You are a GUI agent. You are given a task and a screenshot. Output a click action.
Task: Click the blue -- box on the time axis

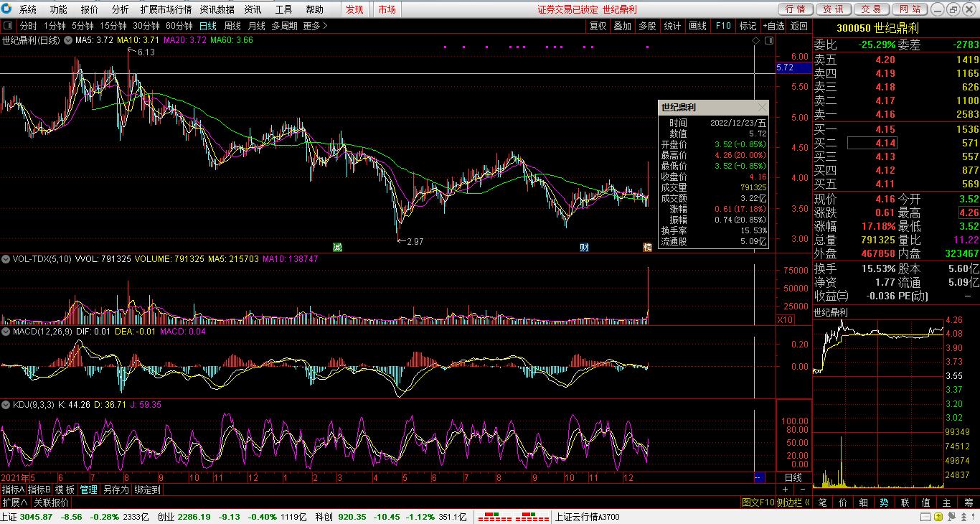(x=759, y=477)
